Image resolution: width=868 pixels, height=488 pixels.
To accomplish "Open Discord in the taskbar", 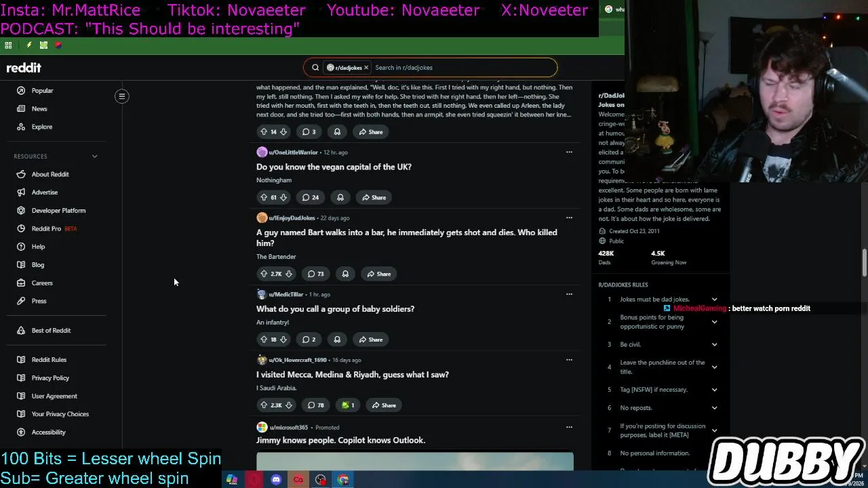I will pyautogui.click(x=276, y=480).
